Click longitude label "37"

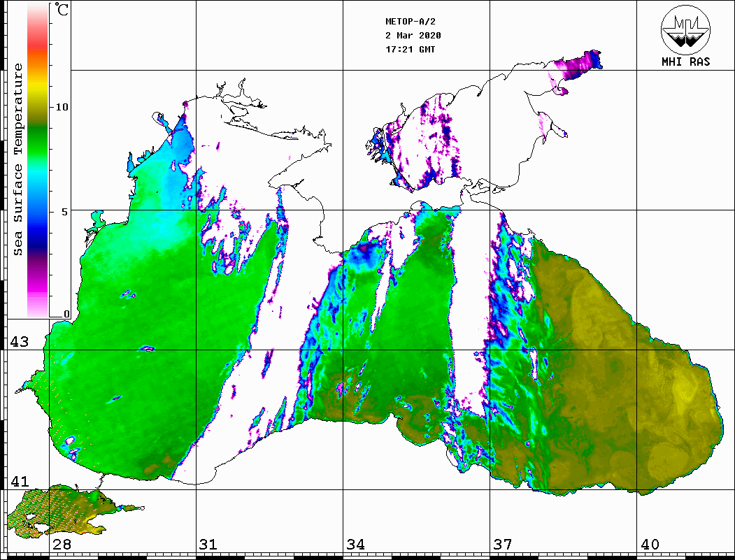(503, 545)
